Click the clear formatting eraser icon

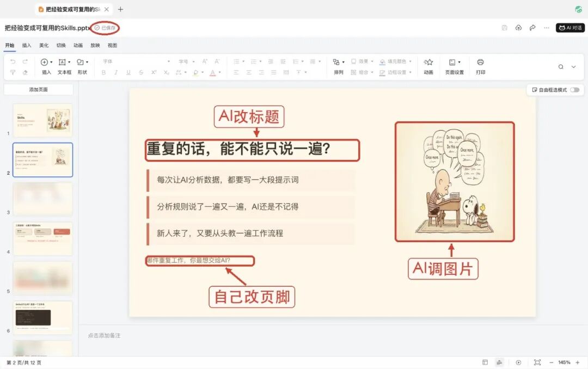[x=25, y=72]
